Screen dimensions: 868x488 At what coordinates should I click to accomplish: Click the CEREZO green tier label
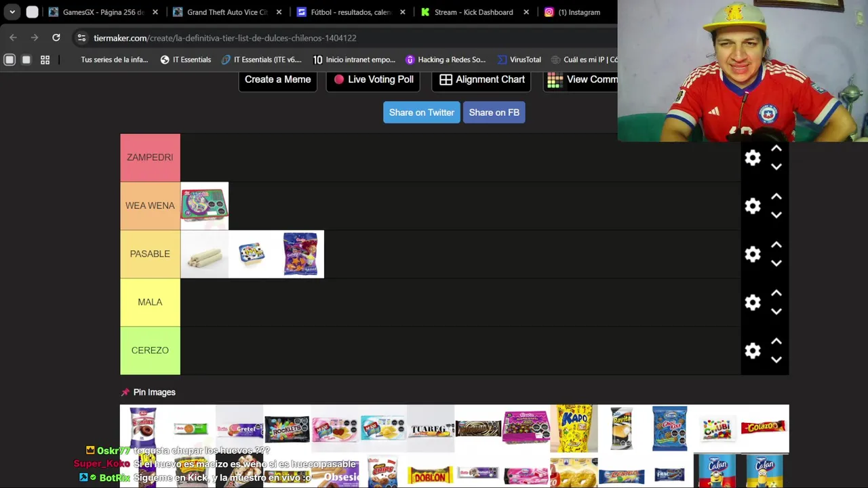pos(150,350)
